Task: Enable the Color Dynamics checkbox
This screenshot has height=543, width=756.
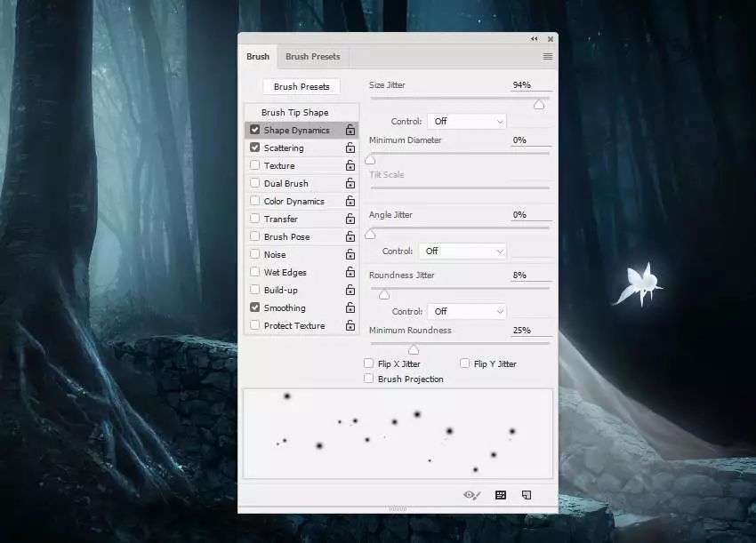Action: (x=255, y=201)
